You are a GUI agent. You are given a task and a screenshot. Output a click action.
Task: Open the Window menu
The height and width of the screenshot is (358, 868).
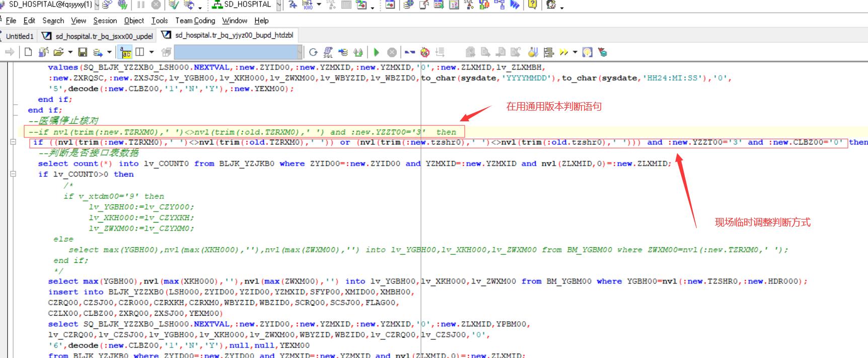pos(235,21)
